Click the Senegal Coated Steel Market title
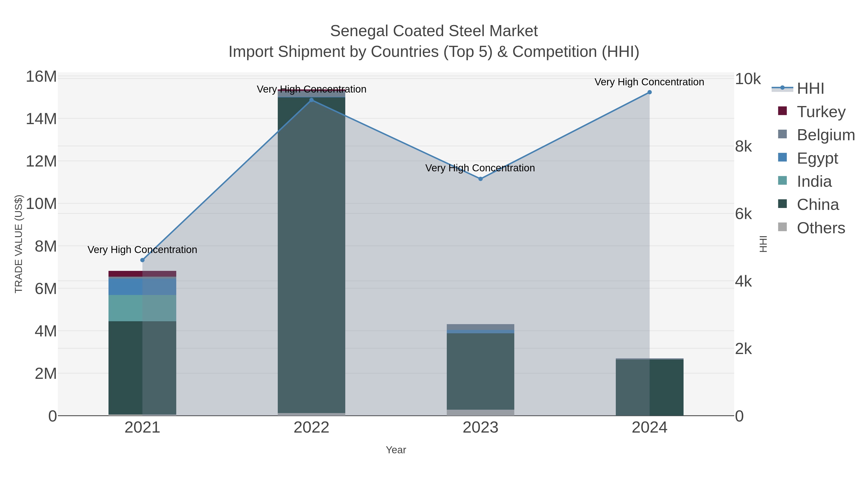868x488 pixels. pos(434,31)
